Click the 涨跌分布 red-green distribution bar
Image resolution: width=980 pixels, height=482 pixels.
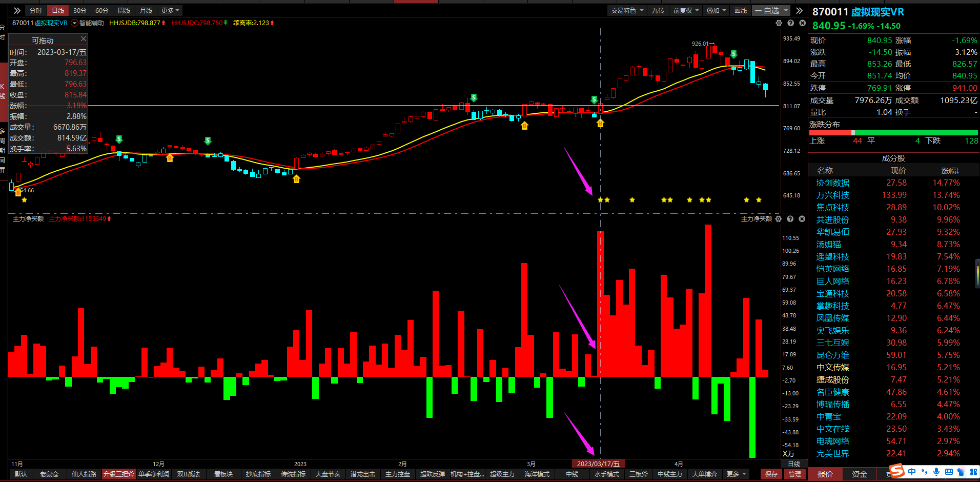click(894, 133)
